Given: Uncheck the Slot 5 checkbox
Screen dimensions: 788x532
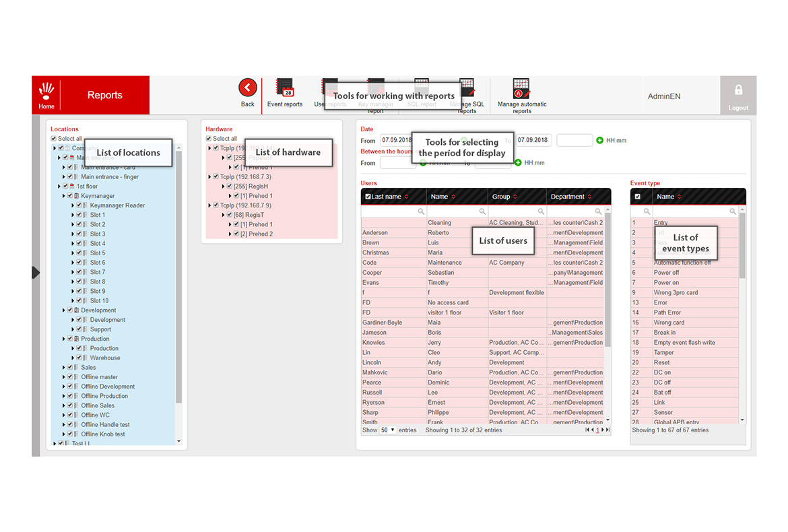Looking at the screenshot, I should click(79, 253).
